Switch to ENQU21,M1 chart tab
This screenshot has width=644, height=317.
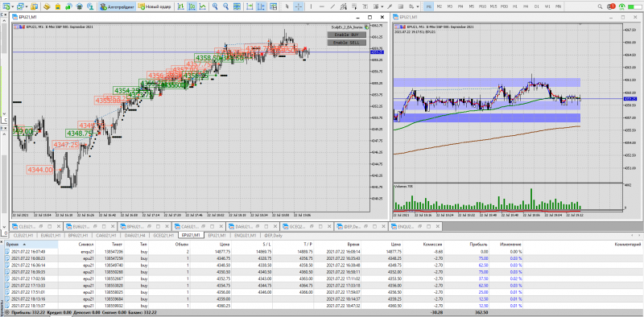tap(246, 235)
